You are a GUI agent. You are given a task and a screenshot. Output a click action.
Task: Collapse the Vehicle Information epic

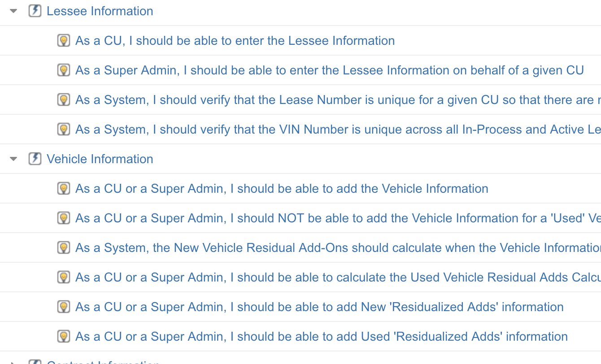[13, 159]
